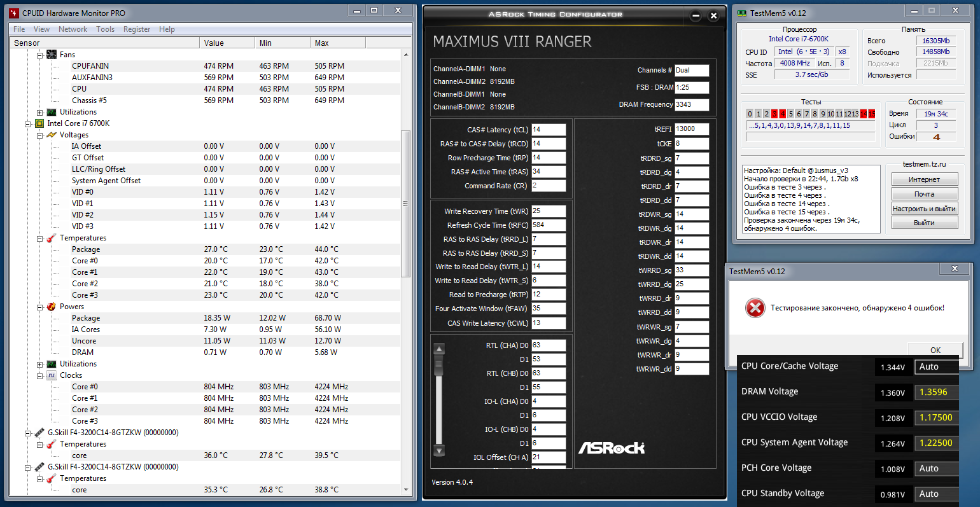
Task: Expand the Utilizations node below Chassis #5
Action: pos(39,112)
